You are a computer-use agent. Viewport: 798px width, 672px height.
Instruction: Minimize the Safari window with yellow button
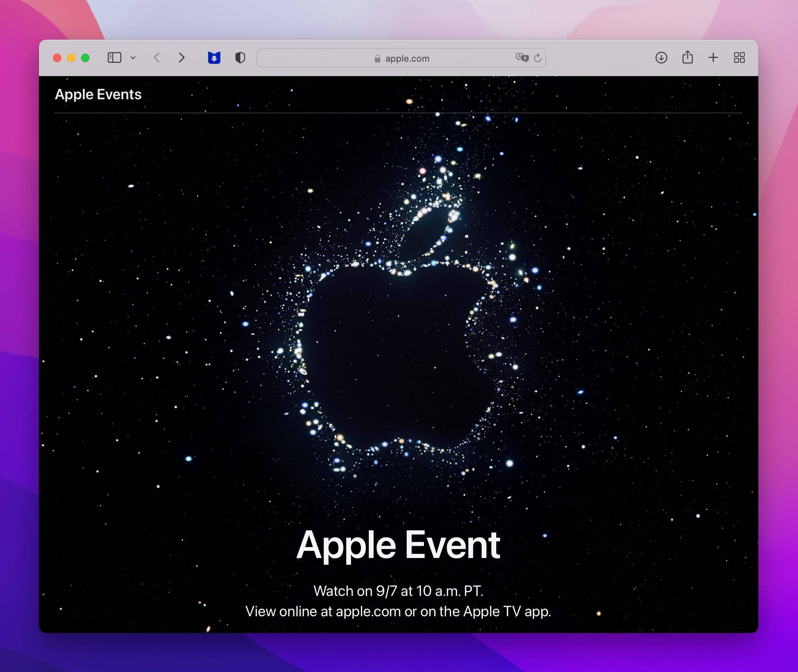pyautogui.click(x=71, y=58)
